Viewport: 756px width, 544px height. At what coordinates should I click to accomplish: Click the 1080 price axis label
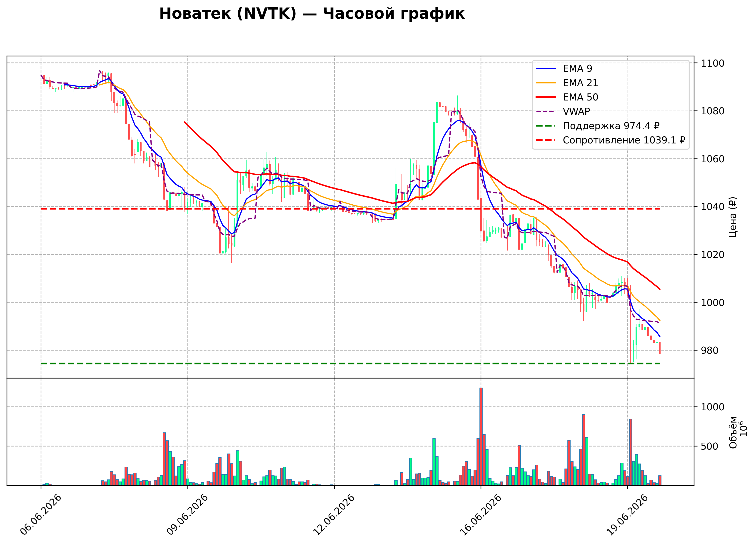click(x=712, y=111)
